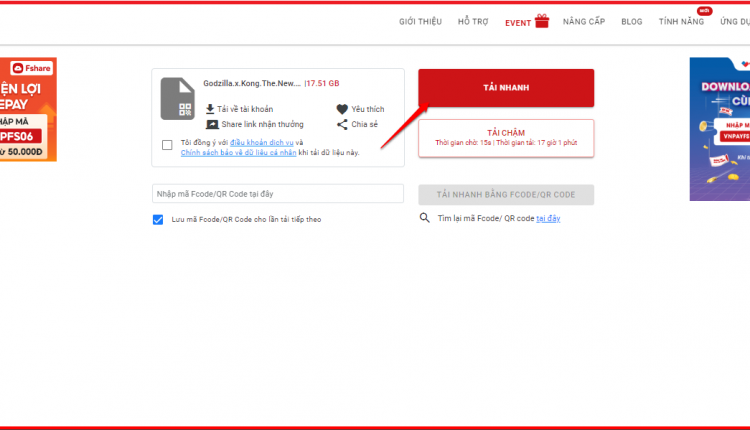Open the BLOG menu item
The width and height of the screenshot is (750, 430).
631,22
